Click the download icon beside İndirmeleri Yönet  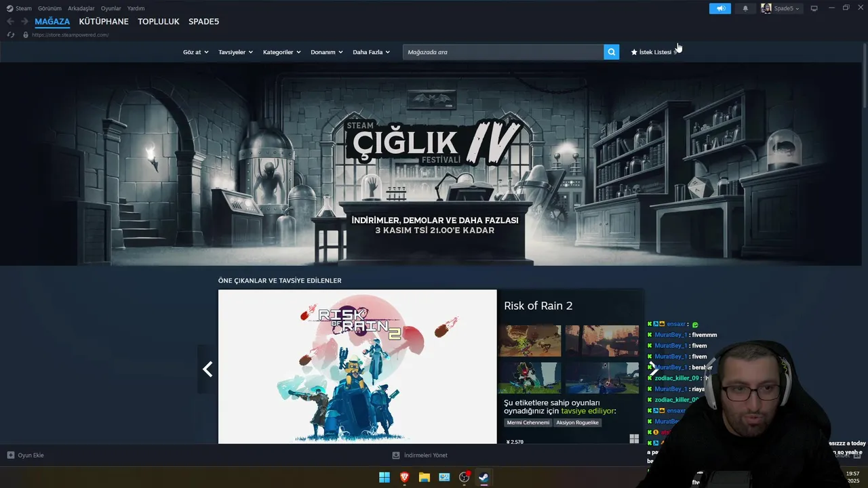coord(396,455)
